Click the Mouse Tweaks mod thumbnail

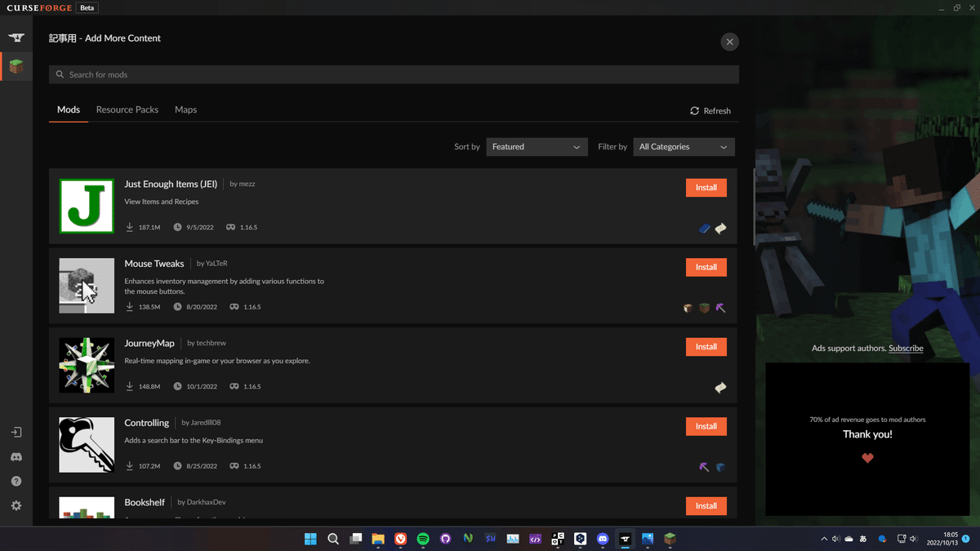click(86, 286)
